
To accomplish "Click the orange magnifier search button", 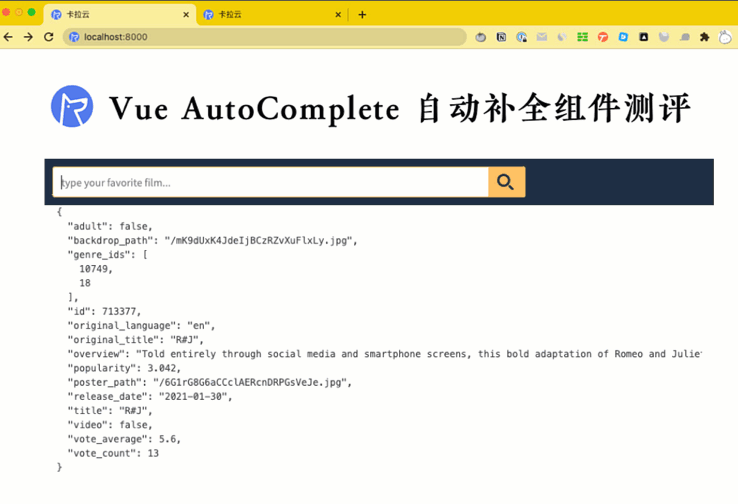I will click(x=506, y=182).
